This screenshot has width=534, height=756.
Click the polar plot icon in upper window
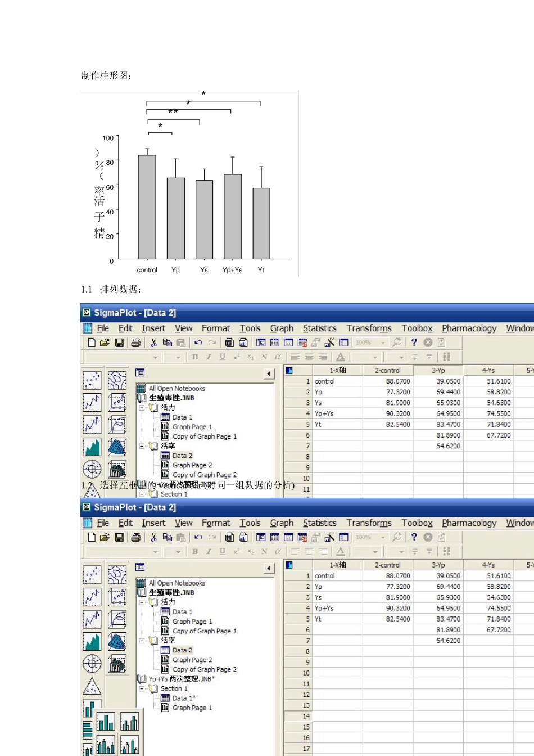92,469
